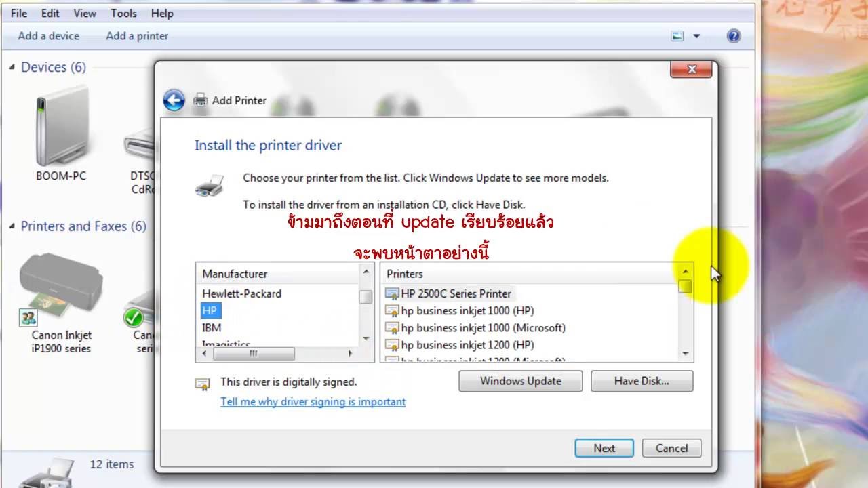Select IBM in the Manufacturer list
868x488 pixels.
click(x=212, y=327)
